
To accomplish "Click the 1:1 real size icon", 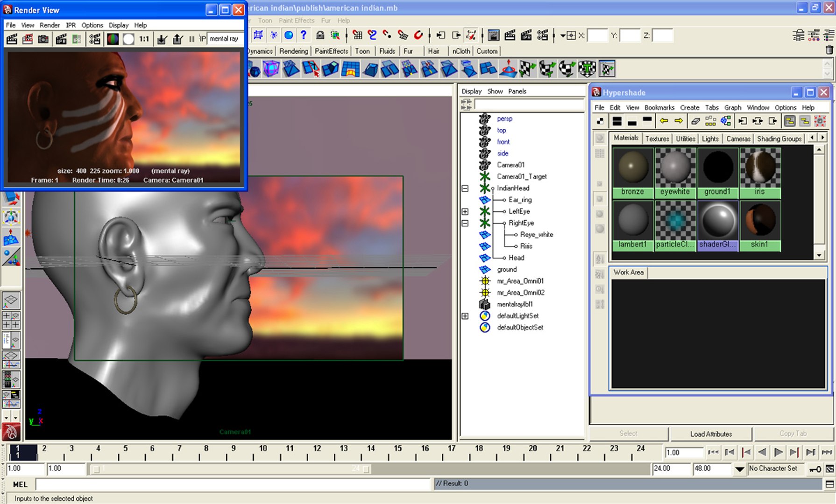I will [x=144, y=39].
